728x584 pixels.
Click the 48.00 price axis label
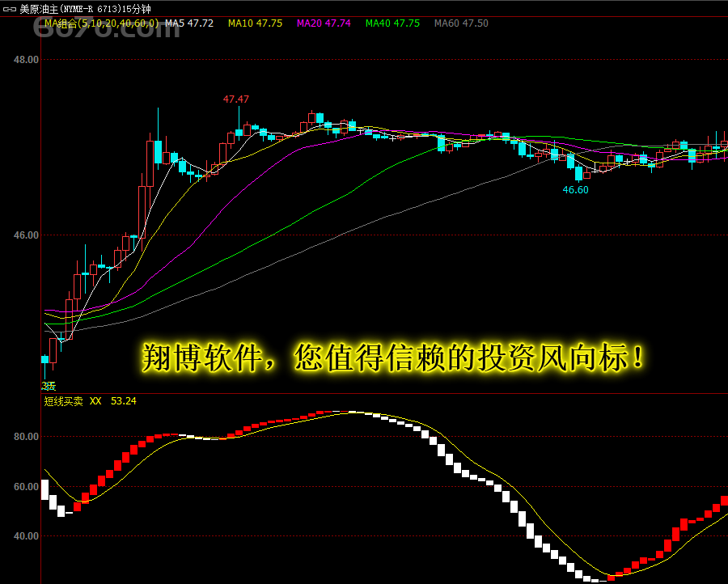[26, 59]
